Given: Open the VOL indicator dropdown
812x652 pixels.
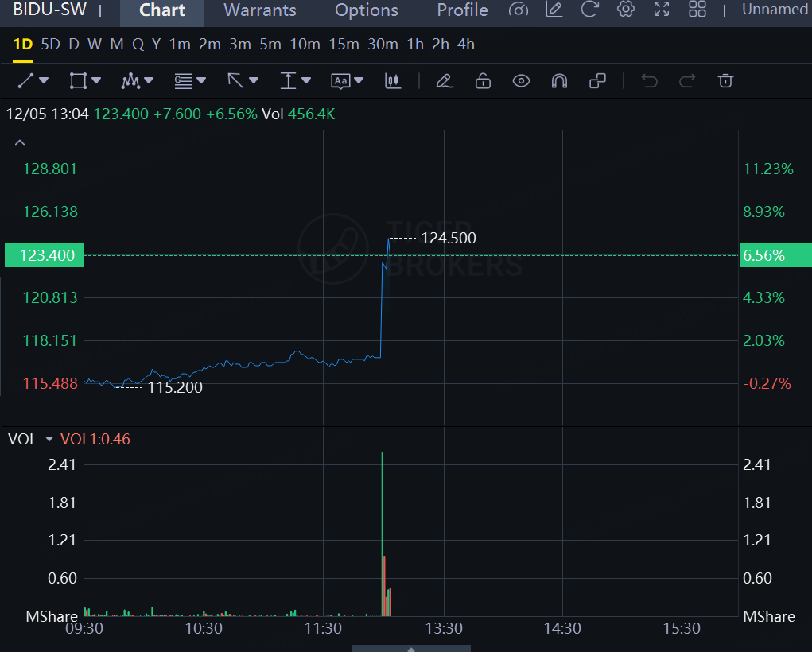Looking at the screenshot, I should point(49,439).
